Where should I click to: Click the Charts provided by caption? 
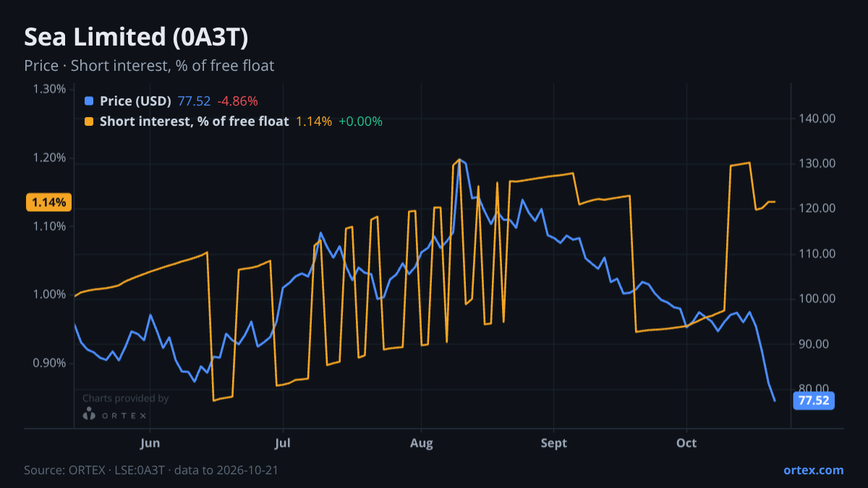125,398
